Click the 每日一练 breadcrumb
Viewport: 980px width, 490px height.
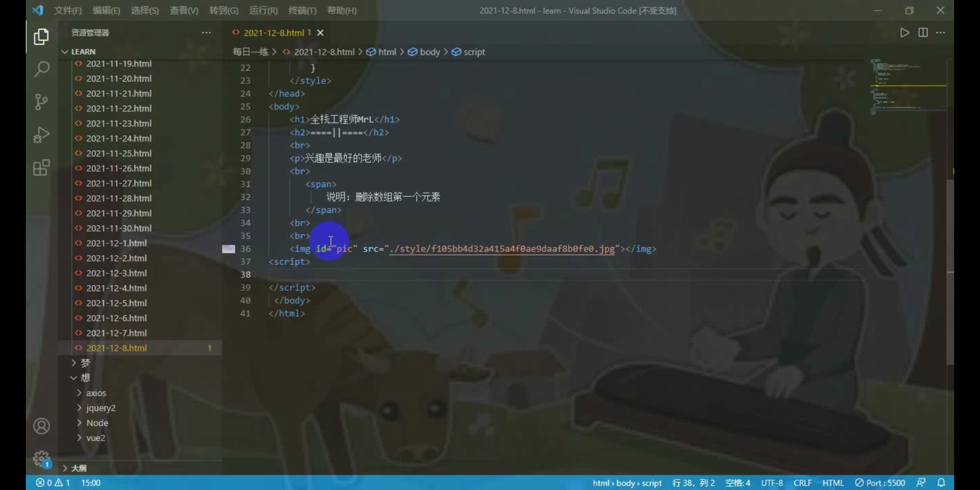250,52
